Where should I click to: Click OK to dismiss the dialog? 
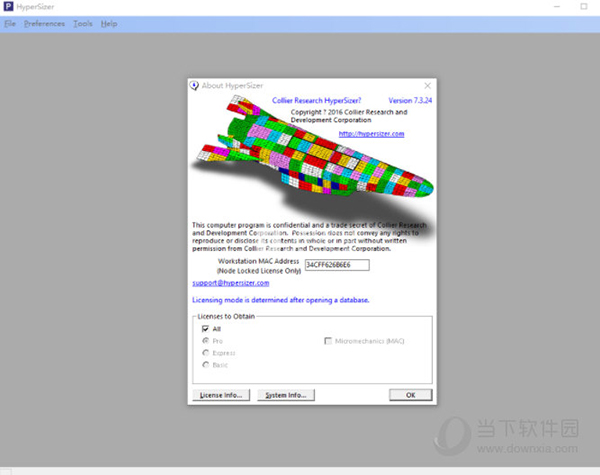click(x=411, y=395)
